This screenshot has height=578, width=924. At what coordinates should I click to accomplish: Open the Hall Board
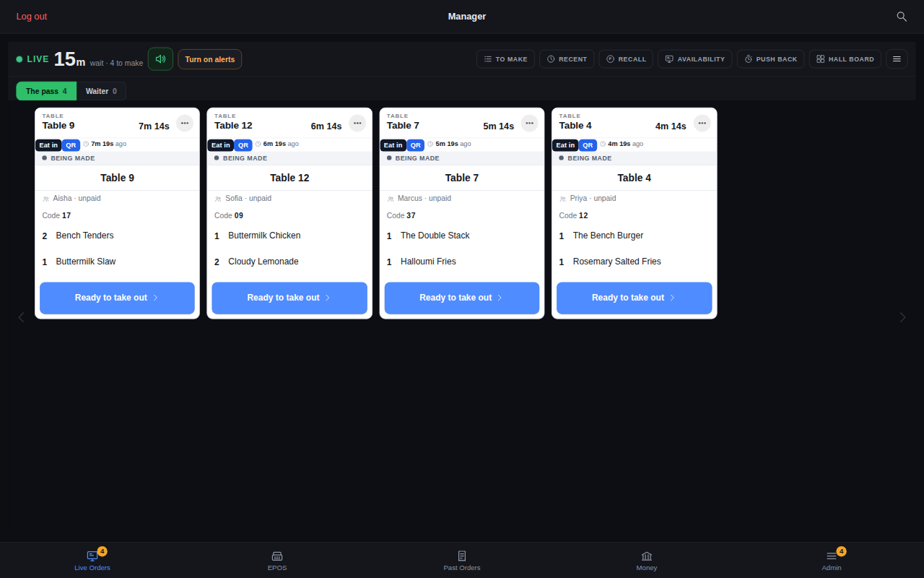pyautogui.click(x=845, y=59)
